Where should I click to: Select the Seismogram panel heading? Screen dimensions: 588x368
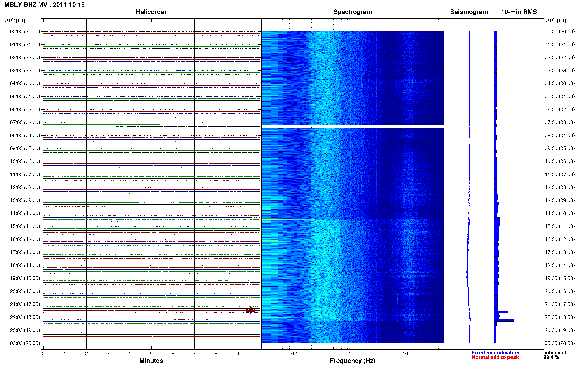[469, 12]
